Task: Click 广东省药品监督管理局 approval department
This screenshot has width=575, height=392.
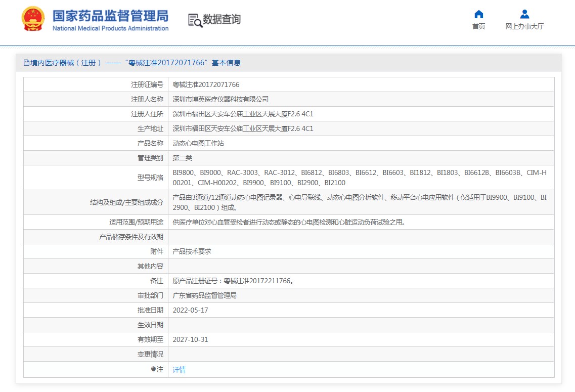Action: (x=205, y=295)
